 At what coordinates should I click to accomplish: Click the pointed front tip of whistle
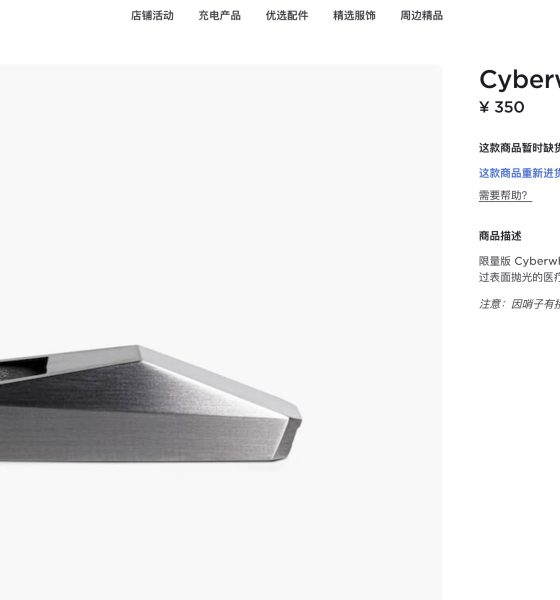292,432
